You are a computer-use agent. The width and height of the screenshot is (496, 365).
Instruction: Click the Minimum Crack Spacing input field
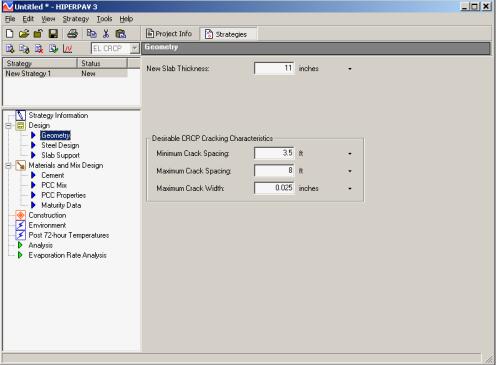click(x=274, y=153)
